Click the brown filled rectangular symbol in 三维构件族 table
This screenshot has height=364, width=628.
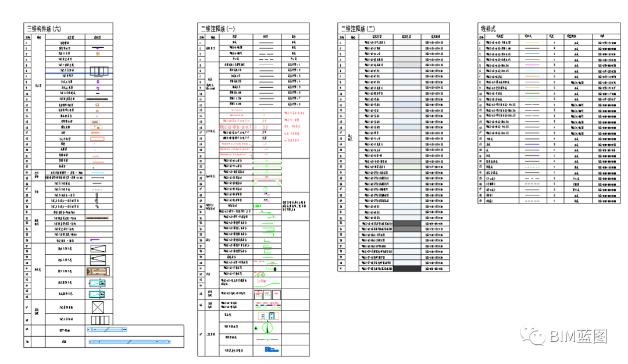tap(98, 272)
